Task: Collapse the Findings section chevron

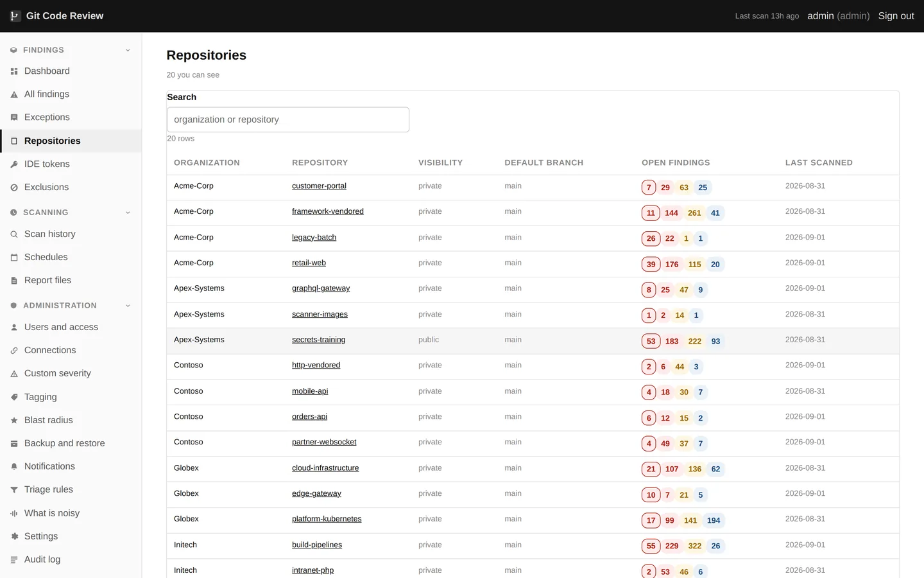Action: 128,50
